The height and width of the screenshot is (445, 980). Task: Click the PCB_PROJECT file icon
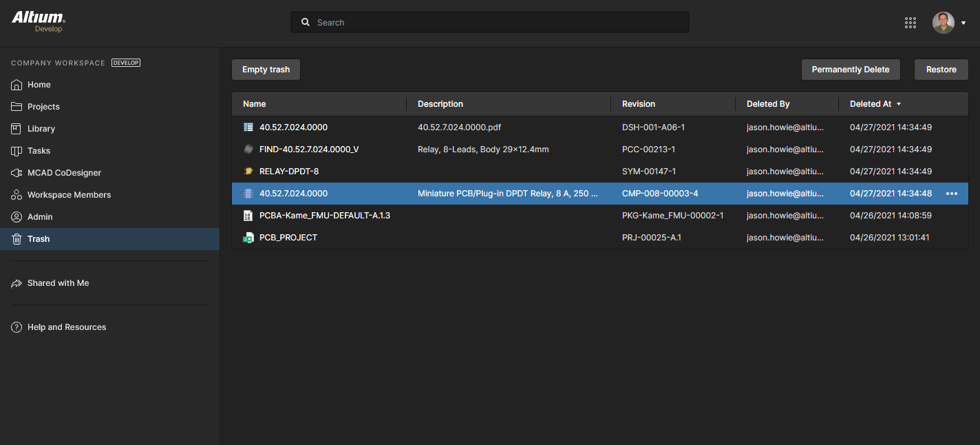248,237
